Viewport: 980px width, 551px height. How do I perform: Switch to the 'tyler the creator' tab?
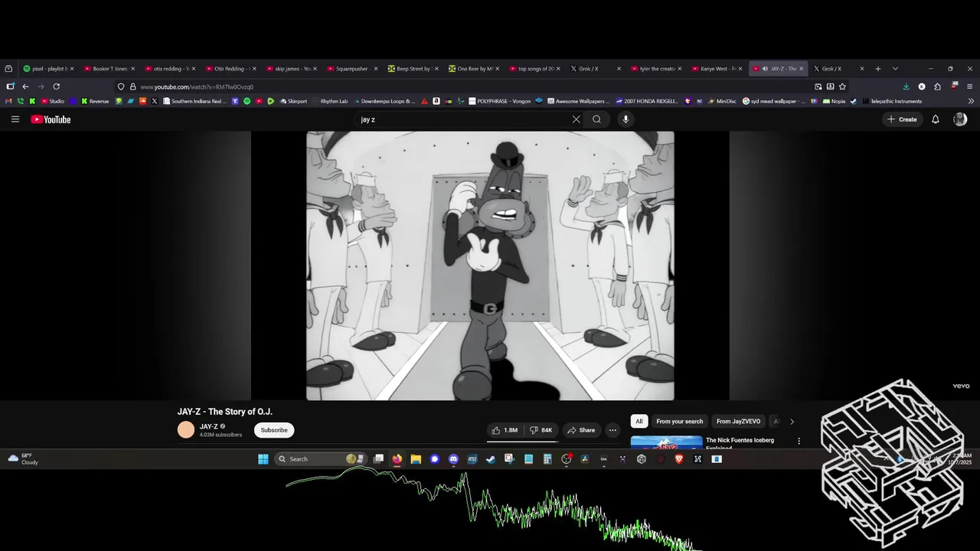pos(655,69)
